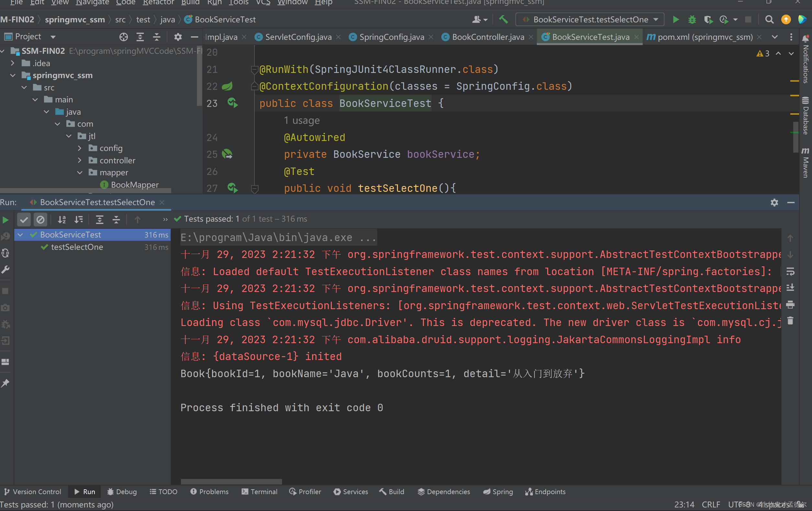This screenshot has height=511, width=812.
Task: Click the print icon beside console output
Action: (790, 305)
